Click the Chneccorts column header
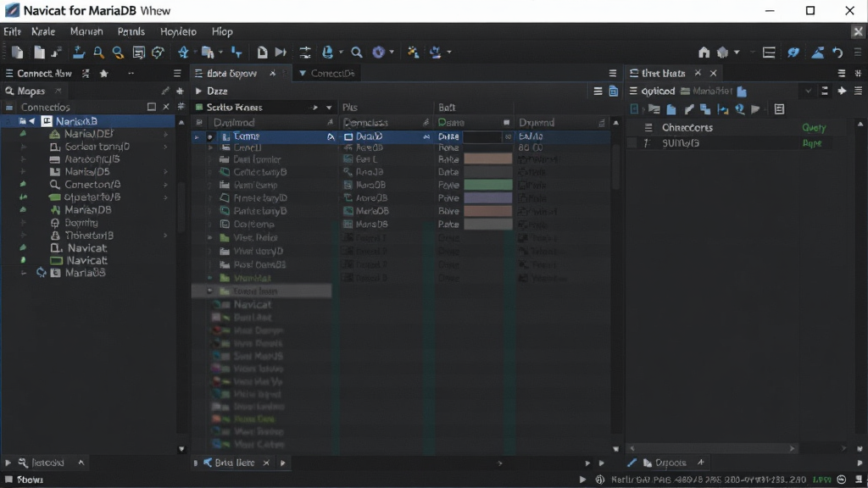 tap(687, 127)
